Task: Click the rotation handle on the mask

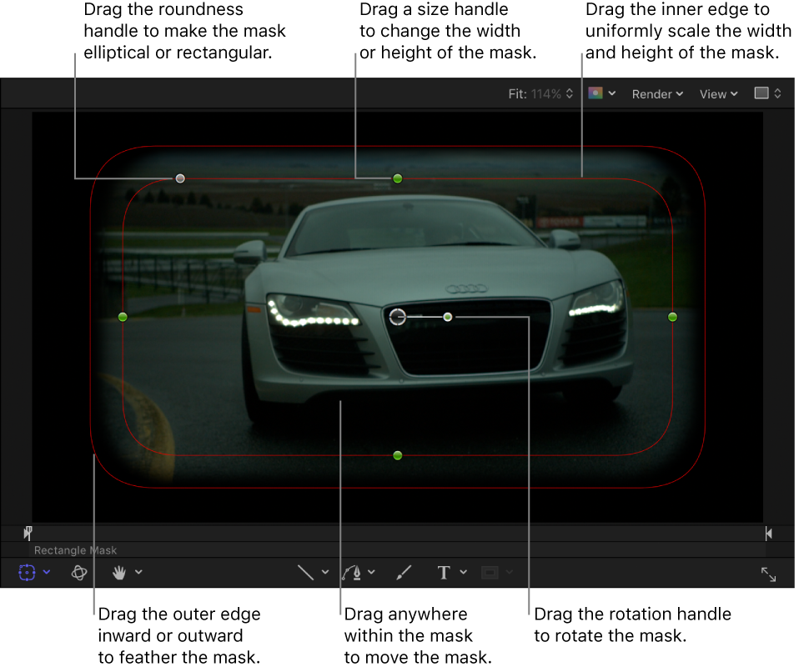Action: [x=449, y=317]
